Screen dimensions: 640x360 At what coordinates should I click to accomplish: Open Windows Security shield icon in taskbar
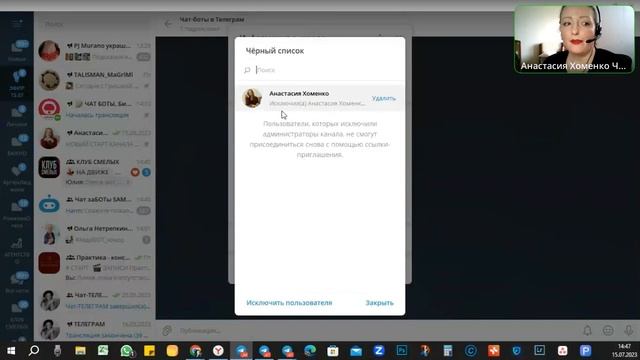point(517,351)
